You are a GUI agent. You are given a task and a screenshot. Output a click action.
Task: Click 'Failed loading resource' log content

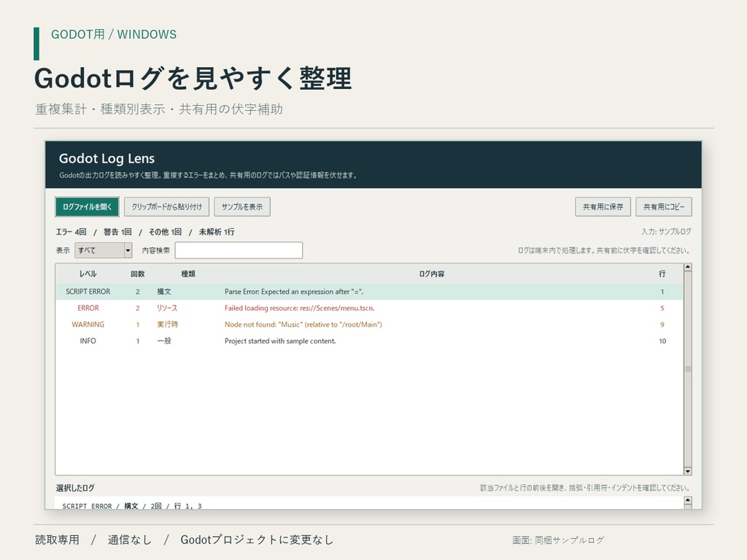click(300, 308)
